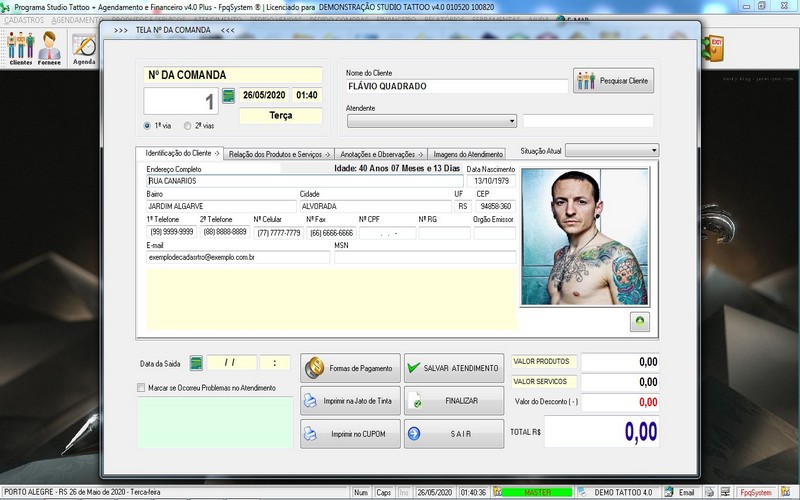Click network computer icon in status bar
Image resolution: width=800 pixels, height=500 pixels.
[724, 492]
